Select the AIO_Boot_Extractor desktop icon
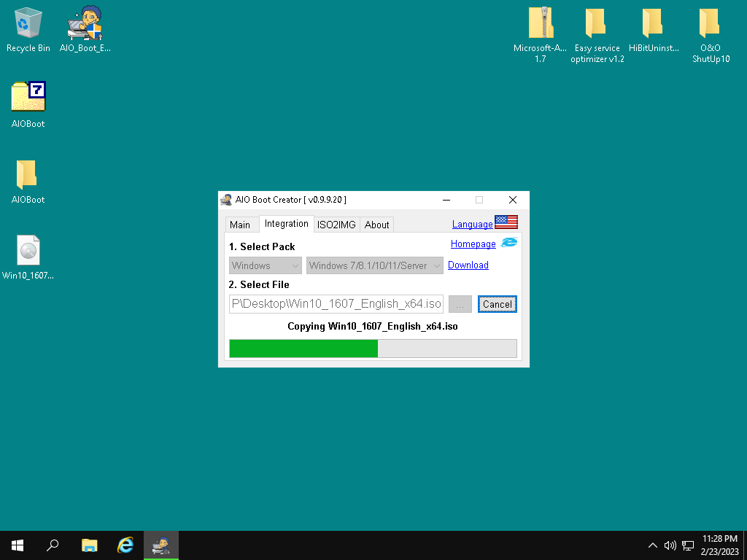Screen dimensions: 747x560 (85, 26)
